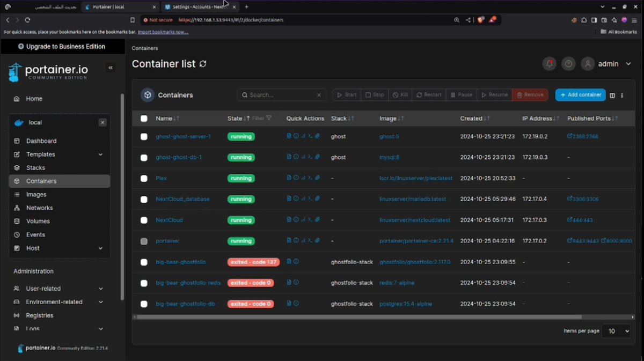The image size is (644, 361).
Task: Open the State column Filter
Action: click(x=262, y=119)
